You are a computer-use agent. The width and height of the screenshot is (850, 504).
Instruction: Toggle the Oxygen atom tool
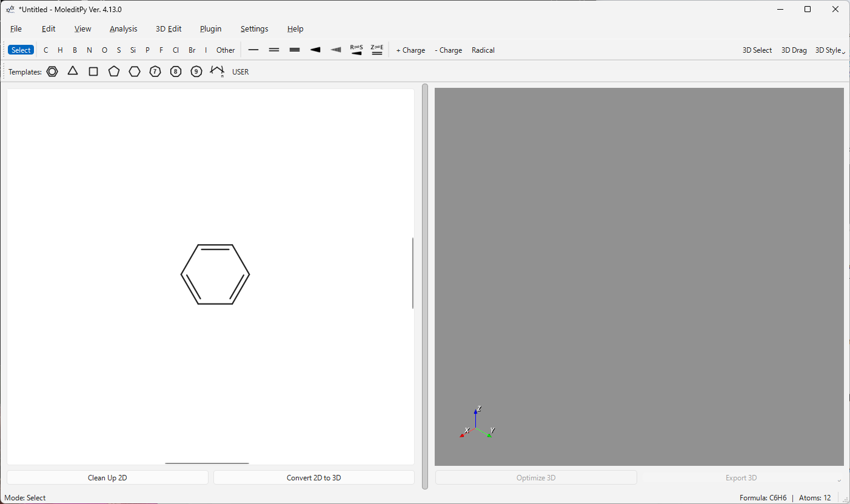(x=104, y=50)
